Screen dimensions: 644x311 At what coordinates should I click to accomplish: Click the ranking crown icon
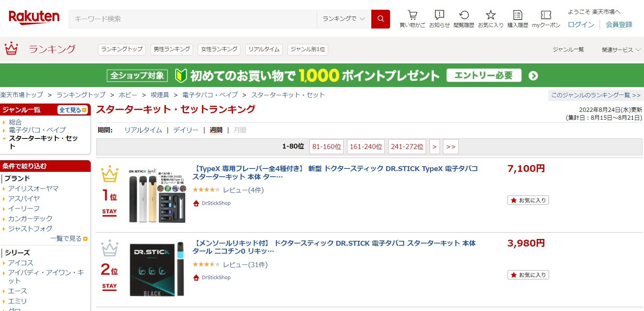[x=11, y=48]
